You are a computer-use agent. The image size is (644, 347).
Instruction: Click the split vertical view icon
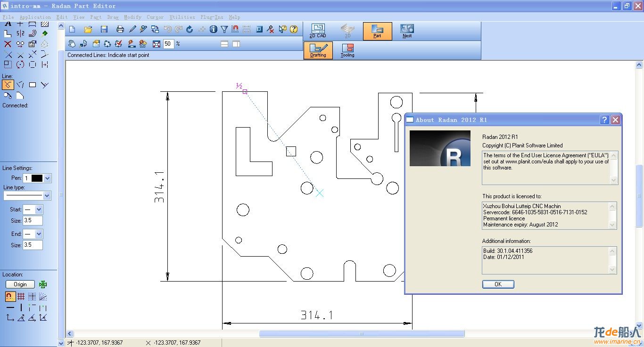point(236,44)
